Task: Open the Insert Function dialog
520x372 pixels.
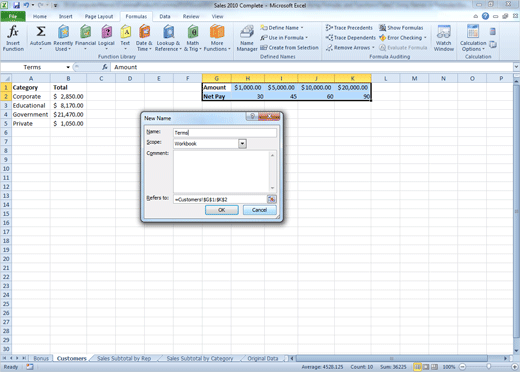Action: [13, 38]
